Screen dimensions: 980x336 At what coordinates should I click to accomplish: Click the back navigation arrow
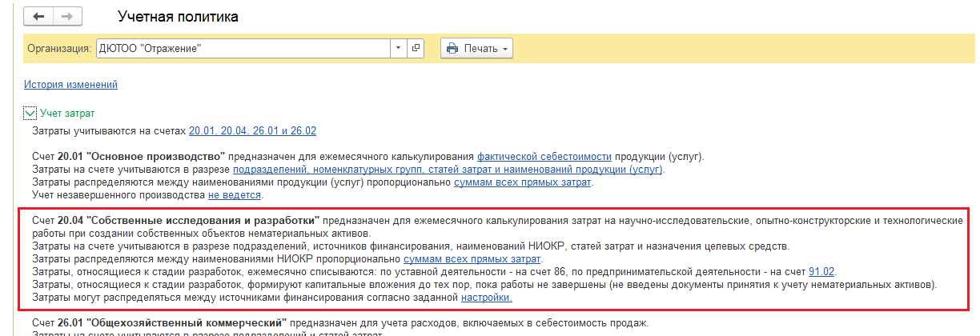pyautogui.click(x=39, y=16)
